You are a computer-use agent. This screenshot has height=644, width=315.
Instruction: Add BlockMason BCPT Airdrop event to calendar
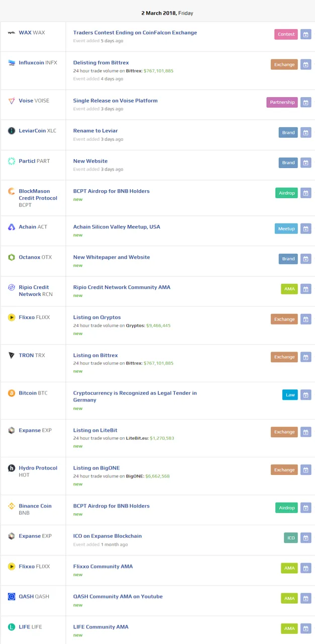coord(305,193)
